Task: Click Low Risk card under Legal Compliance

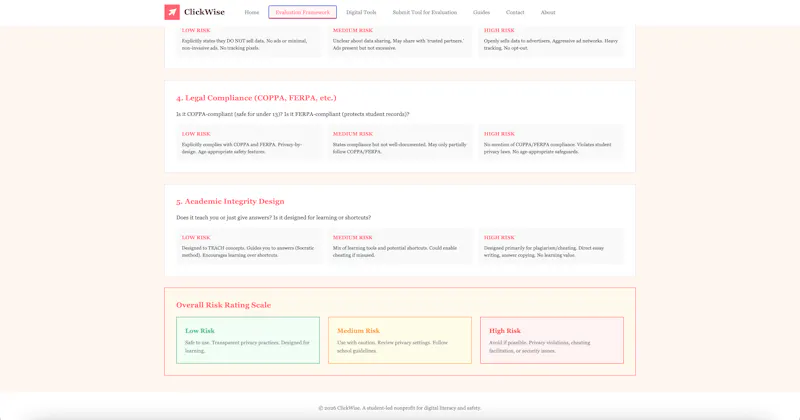Action: point(249,143)
